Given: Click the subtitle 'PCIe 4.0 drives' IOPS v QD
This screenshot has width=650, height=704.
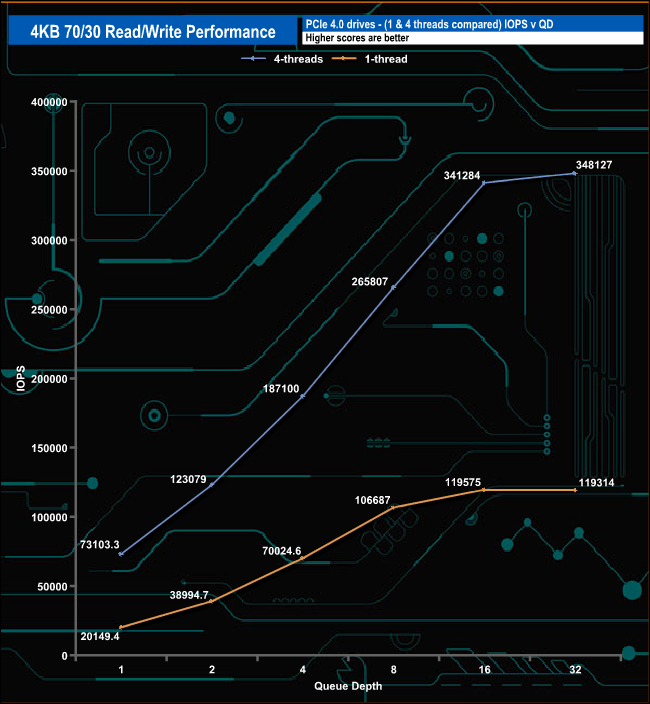Looking at the screenshot, I should [429, 24].
